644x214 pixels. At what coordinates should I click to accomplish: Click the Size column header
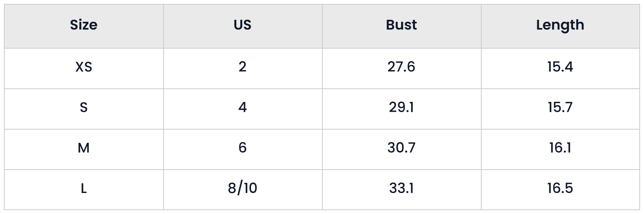click(84, 26)
